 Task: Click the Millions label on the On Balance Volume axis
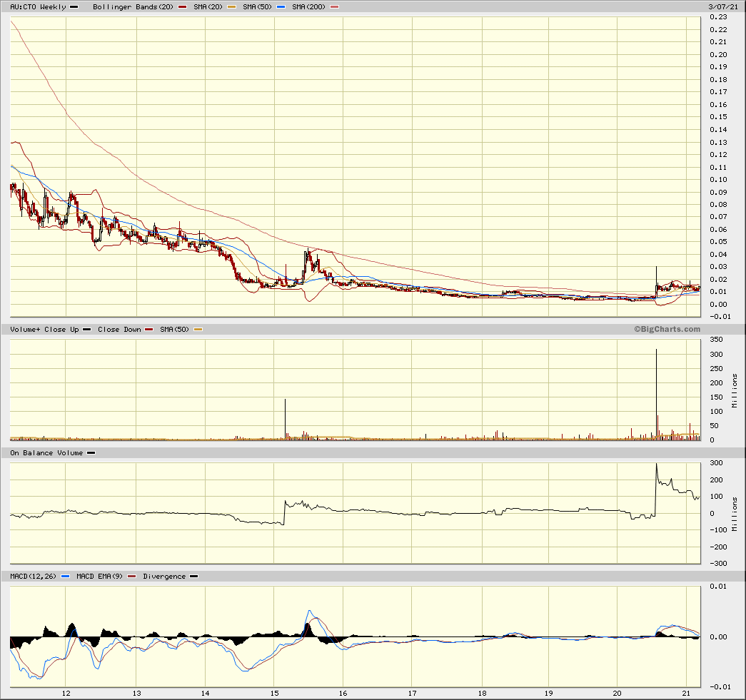[x=735, y=514]
